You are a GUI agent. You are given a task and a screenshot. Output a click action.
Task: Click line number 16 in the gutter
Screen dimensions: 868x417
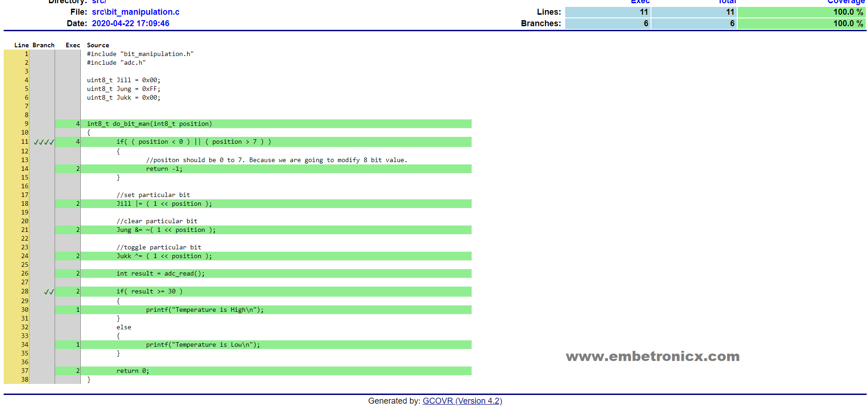(25, 186)
